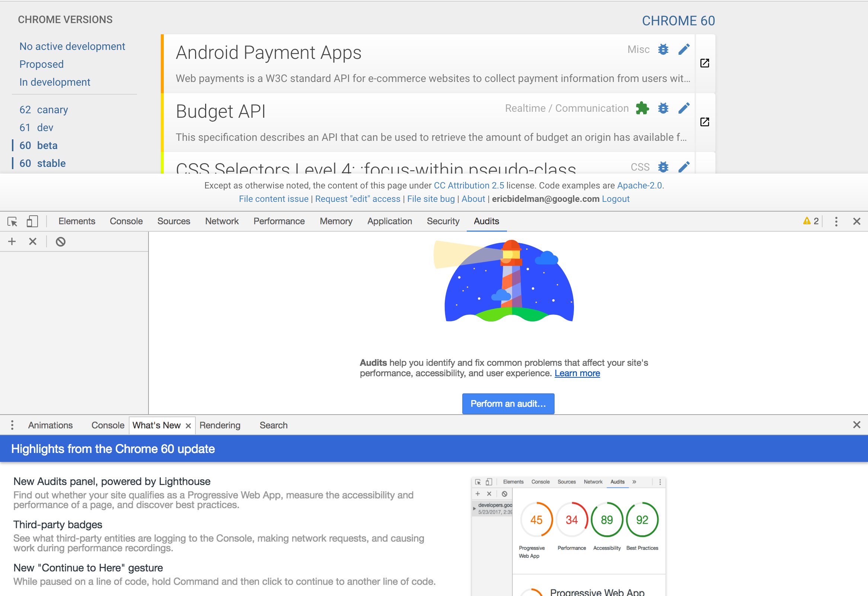This screenshot has height=596, width=868.
Task: Open the CC Attribution 2.5 license link
Action: point(469,186)
